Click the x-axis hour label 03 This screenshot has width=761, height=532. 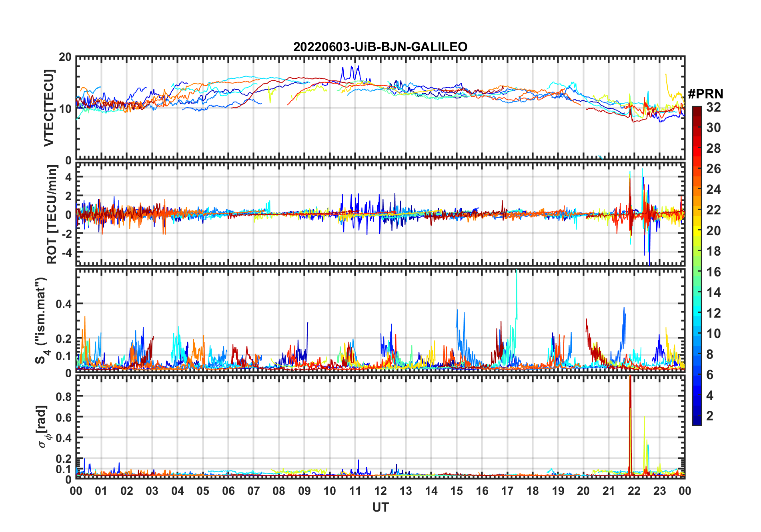click(x=152, y=491)
